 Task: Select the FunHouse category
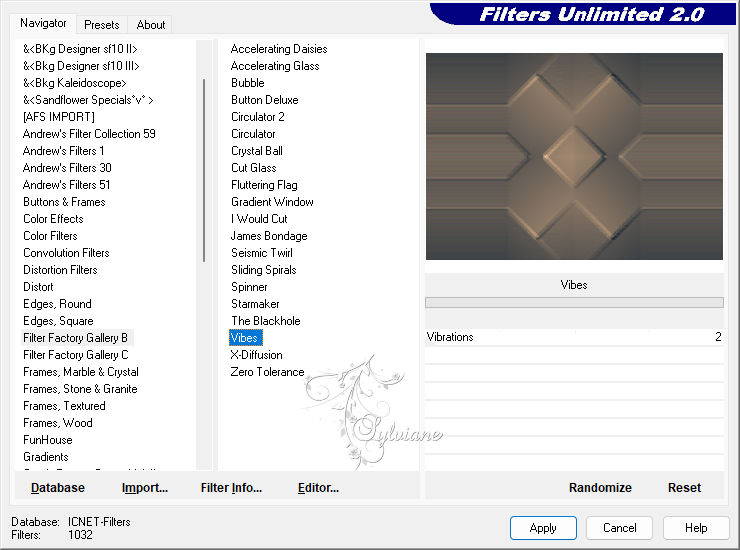(48, 440)
